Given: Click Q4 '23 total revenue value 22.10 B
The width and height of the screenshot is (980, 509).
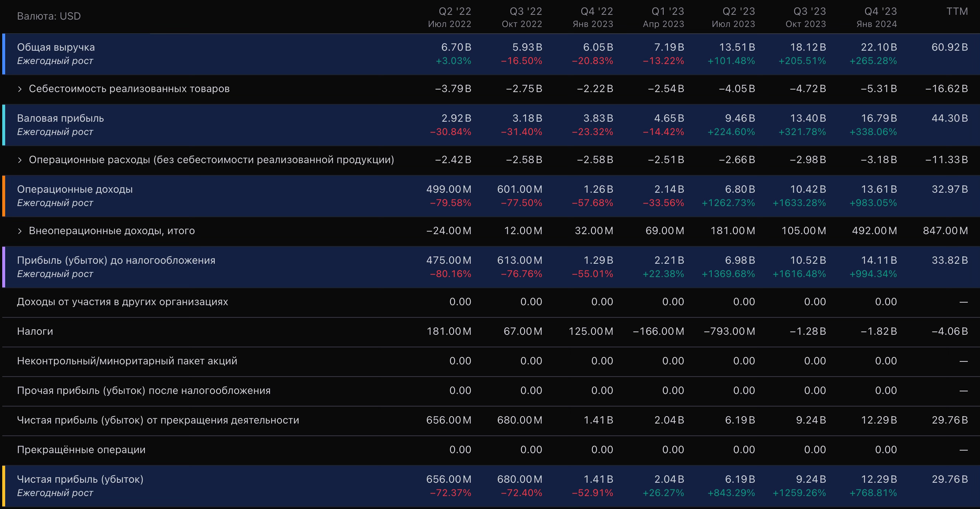Looking at the screenshot, I should (x=879, y=47).
